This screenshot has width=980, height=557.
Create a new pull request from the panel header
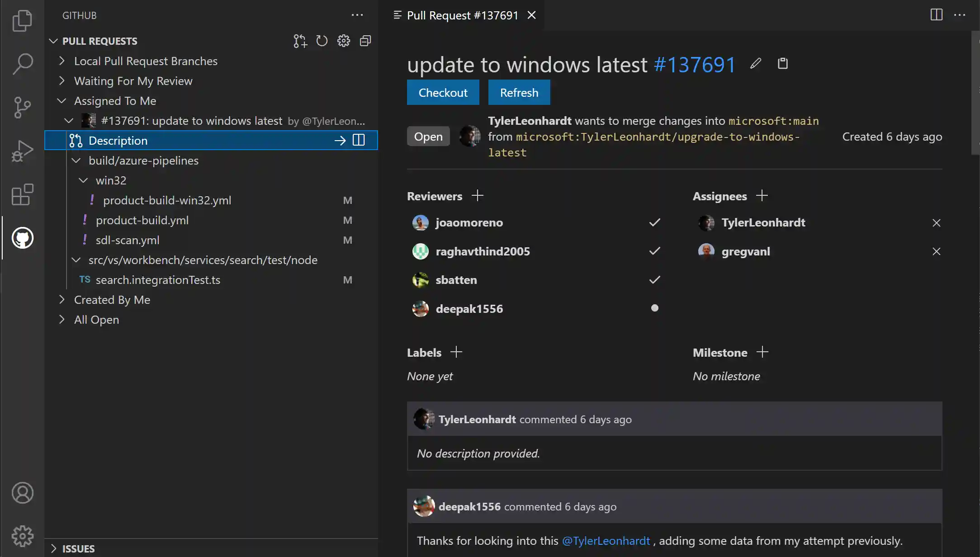[x=300, y=41]
